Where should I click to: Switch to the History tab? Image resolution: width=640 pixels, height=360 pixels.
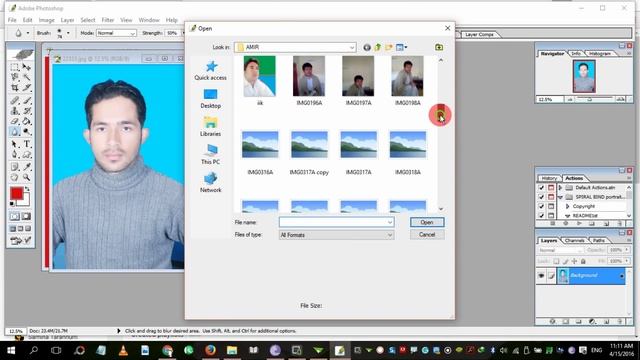[549, 178]
